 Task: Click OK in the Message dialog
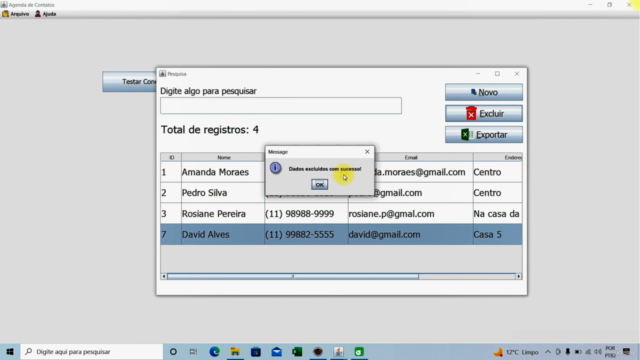point(319,184)
